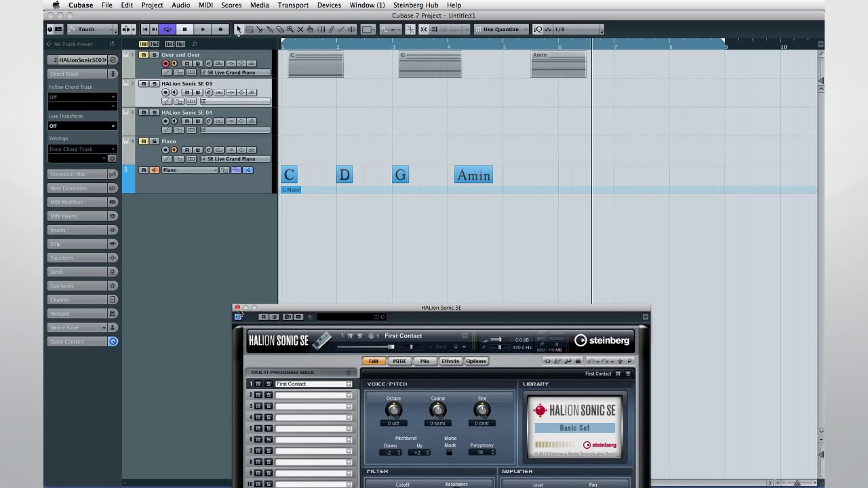Click the transport Record button
Screen dimensions: 868x488
pyautogui.click(x=220, y=29)
